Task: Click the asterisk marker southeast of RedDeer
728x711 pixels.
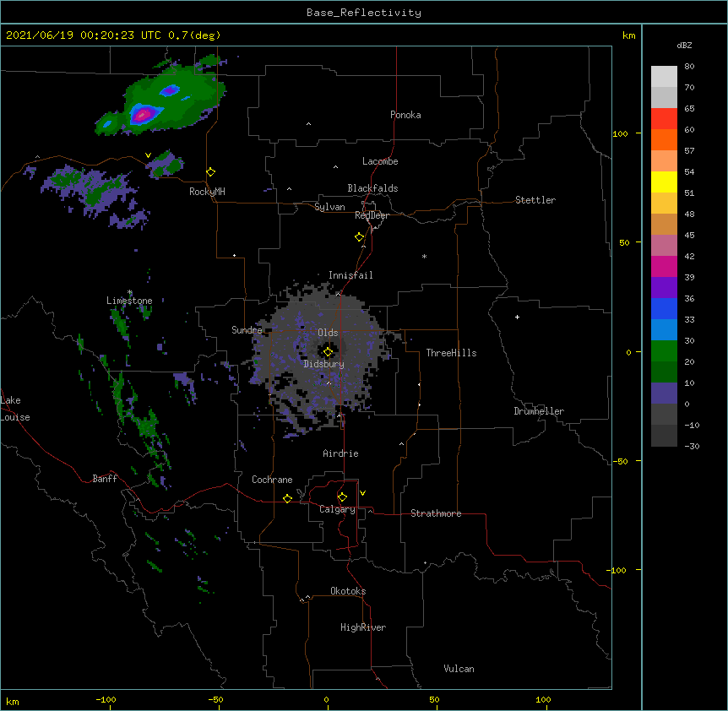Action: pos(424,256)
